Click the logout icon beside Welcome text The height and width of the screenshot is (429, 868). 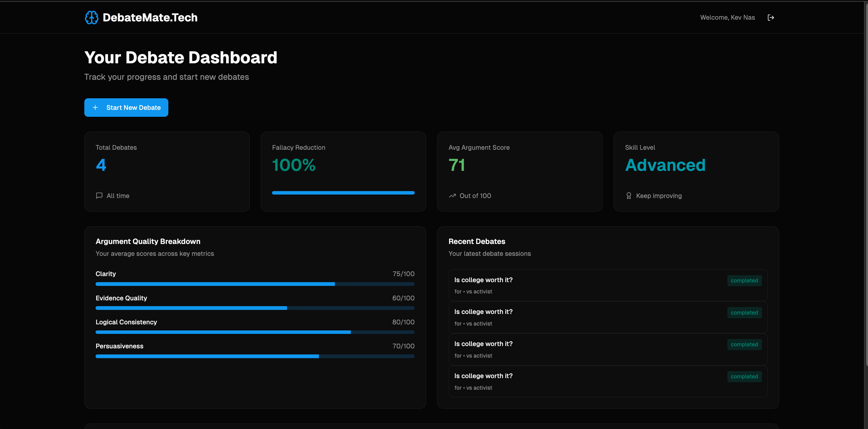coord(771,18)
